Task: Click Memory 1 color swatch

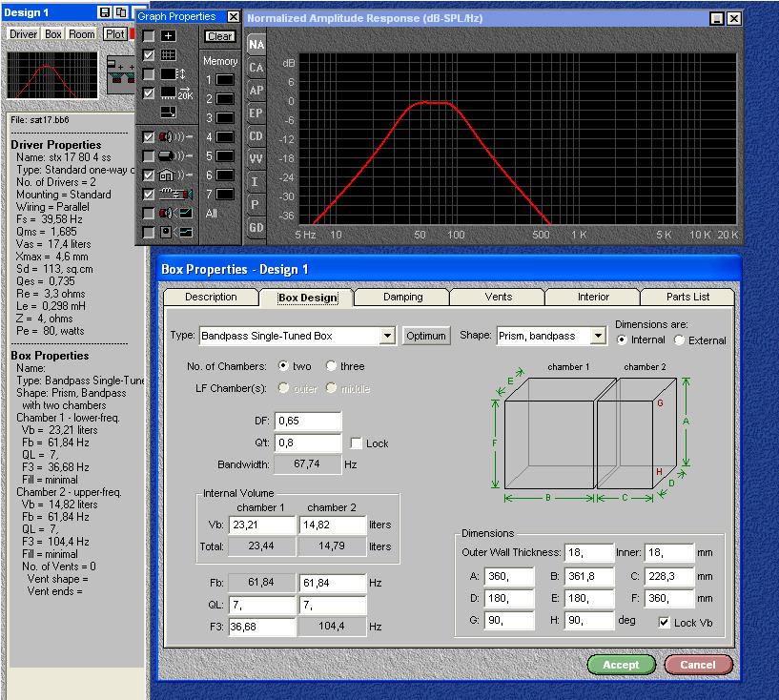Action: pos(225,80)
